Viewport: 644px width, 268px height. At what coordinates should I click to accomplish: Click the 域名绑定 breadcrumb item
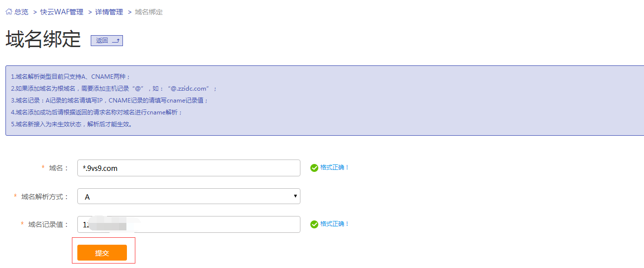[149, 12]
